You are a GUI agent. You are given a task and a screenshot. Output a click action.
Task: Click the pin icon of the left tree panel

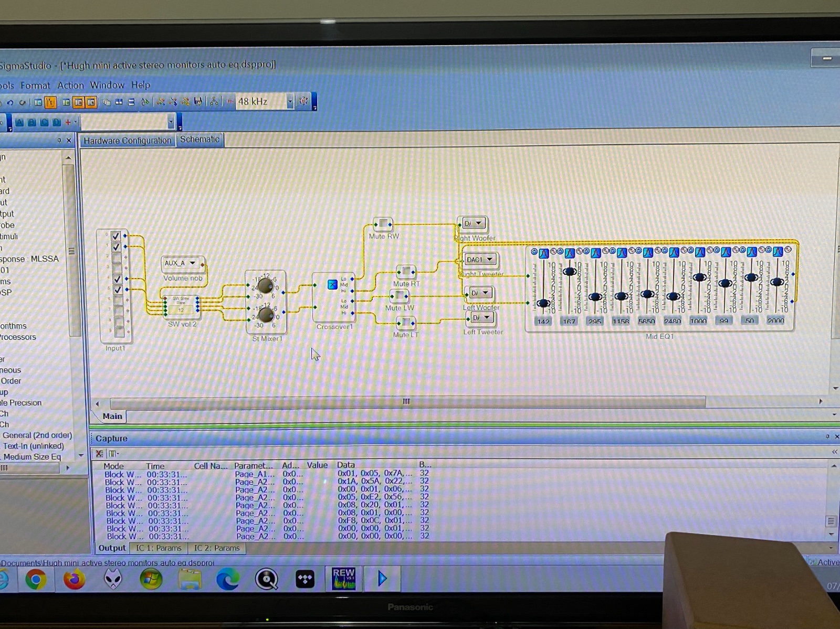pos(59,140)
